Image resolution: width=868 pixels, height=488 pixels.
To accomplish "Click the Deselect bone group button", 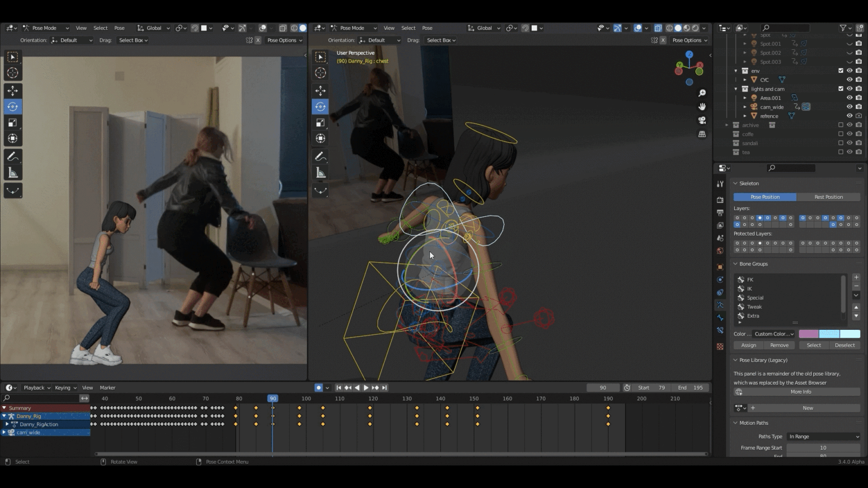I will [x=845, y=345].
